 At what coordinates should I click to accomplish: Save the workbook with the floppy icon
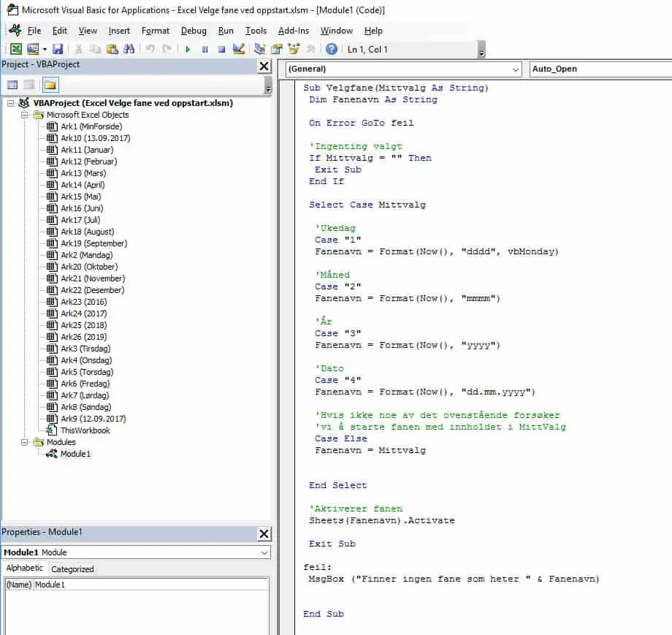coord(58,49)
